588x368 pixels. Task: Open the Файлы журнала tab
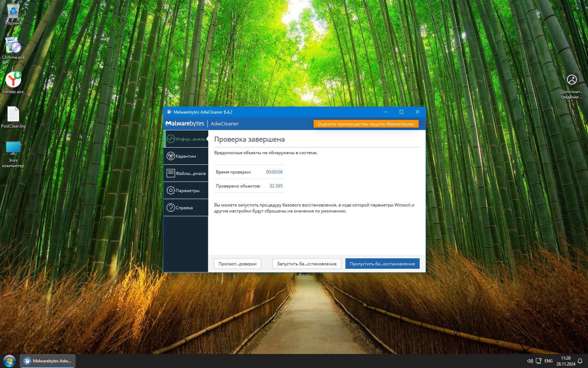(x=186, y=173)
